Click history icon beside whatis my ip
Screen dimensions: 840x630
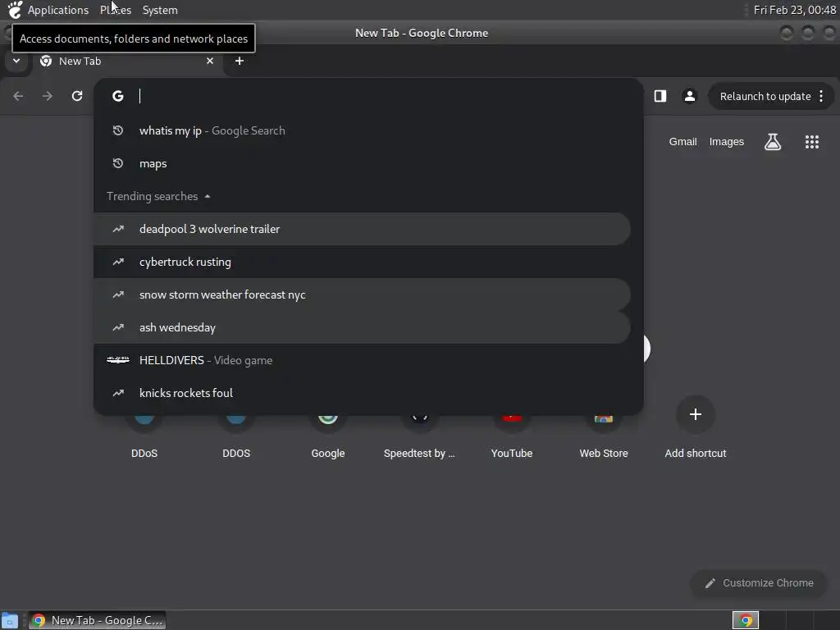[x=118, y=130]
